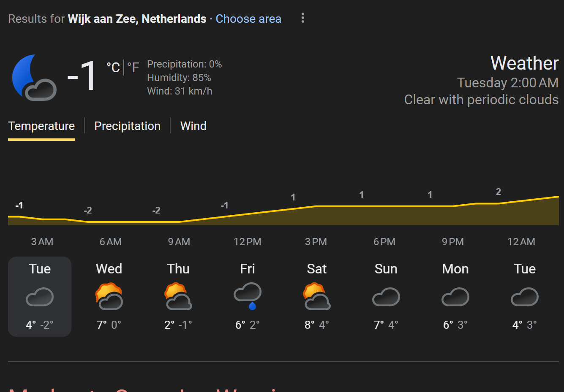Switch temperature units to Fahrenheit

[x=133, y=67]
